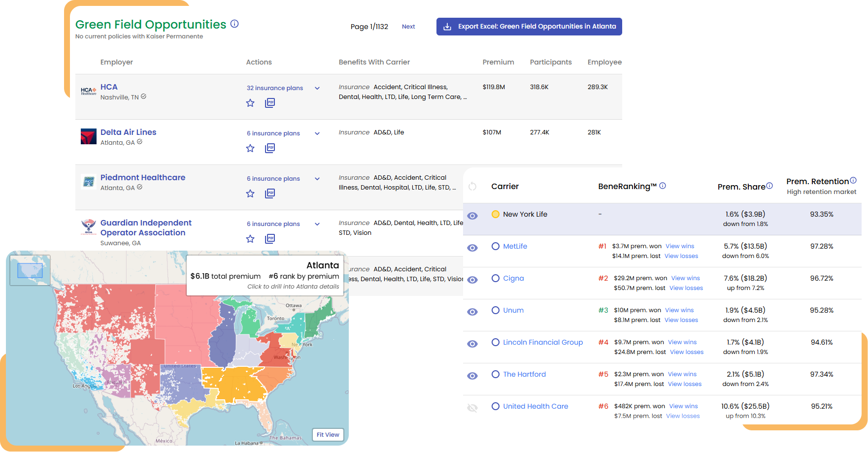The height and width of the screenshot is (452, 868).
Task: View losses for United Health Care
Action: (683, 416)
